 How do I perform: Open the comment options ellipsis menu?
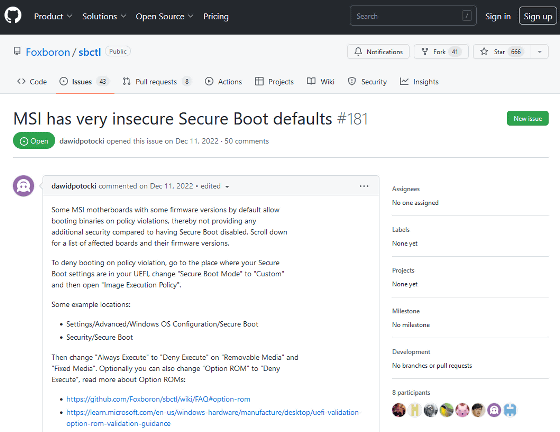[364, 186]
